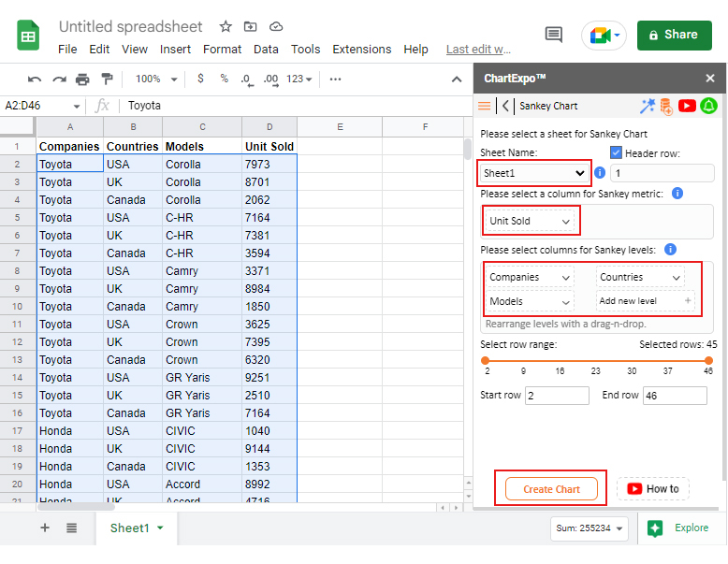Open the Edit menu

[99, 50]
